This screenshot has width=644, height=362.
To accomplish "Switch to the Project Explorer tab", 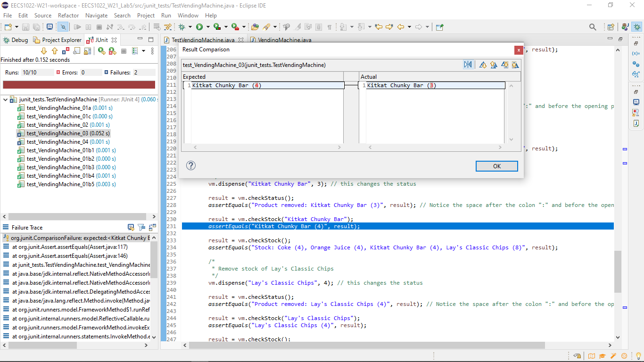I will 57,40.
